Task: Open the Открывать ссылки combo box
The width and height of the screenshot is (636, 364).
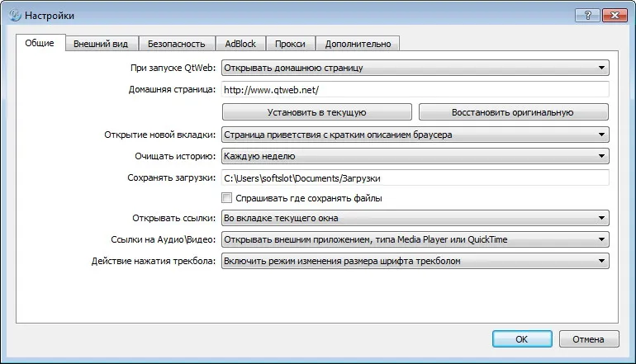Action: click(415, 218)
